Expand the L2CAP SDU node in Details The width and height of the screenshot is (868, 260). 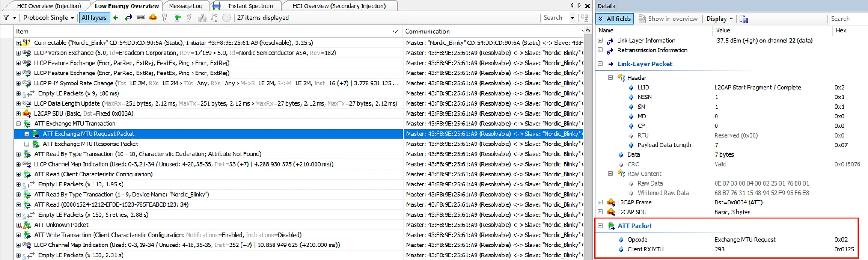pos(600,212)
